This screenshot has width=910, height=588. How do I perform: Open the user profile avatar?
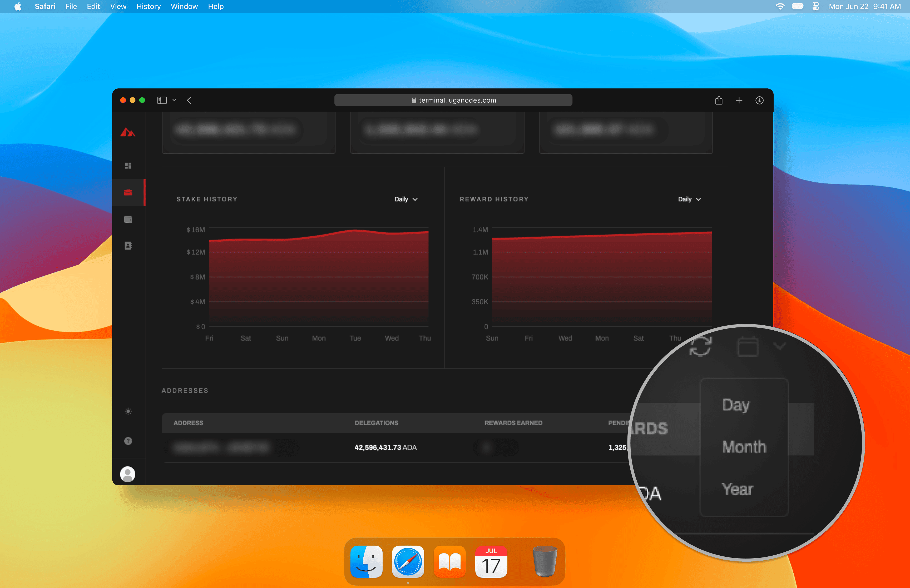(x=127, y=474)
